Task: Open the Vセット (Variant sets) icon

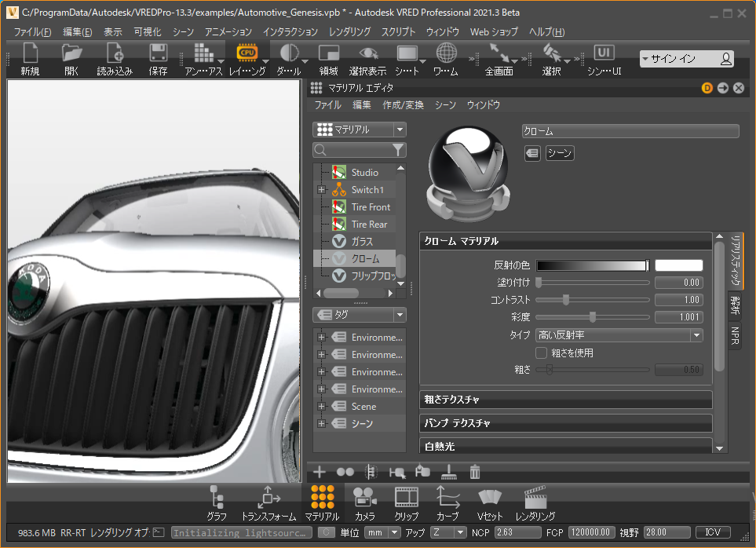Action: click(x=490, y=497)
